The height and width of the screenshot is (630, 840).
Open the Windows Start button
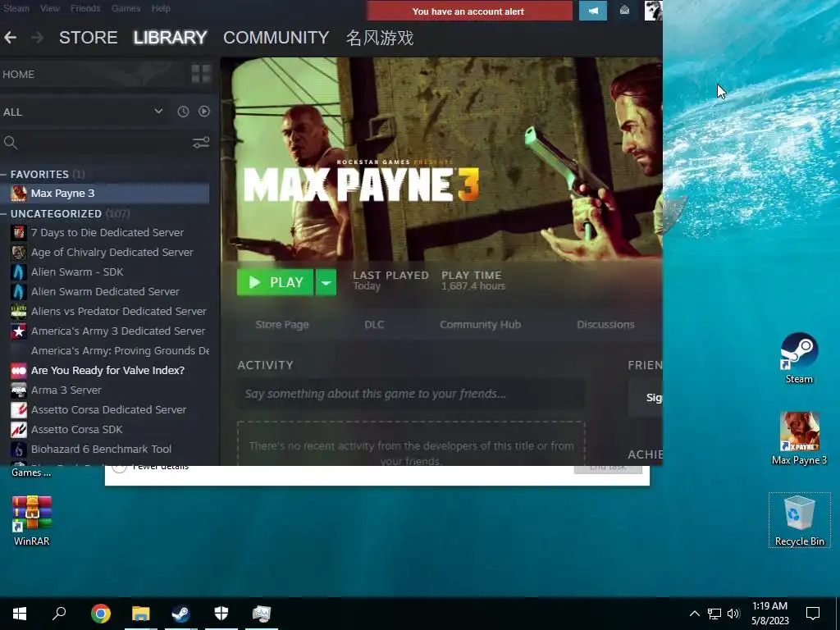tap(20, 614)
